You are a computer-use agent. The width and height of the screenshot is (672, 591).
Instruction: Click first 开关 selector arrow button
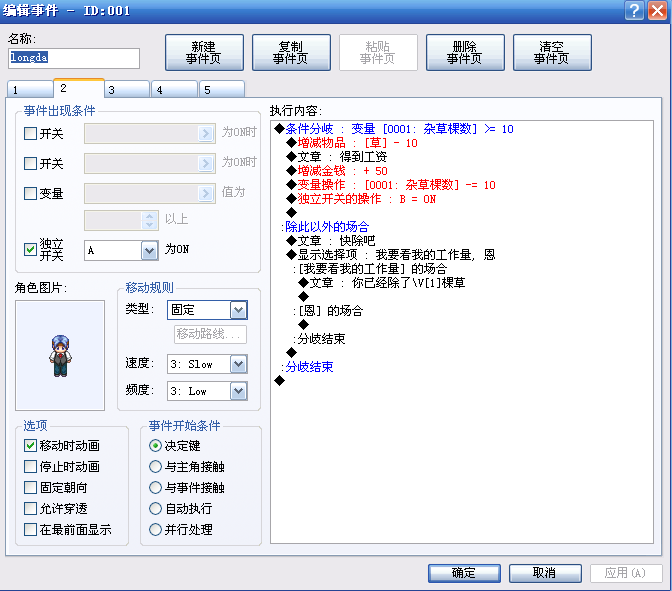206,133
